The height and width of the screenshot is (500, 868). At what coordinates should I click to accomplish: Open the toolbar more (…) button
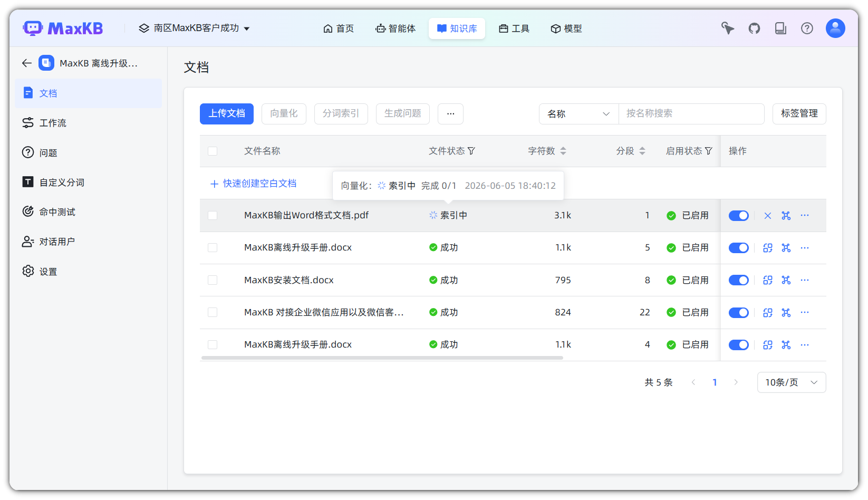coord(450,114)
